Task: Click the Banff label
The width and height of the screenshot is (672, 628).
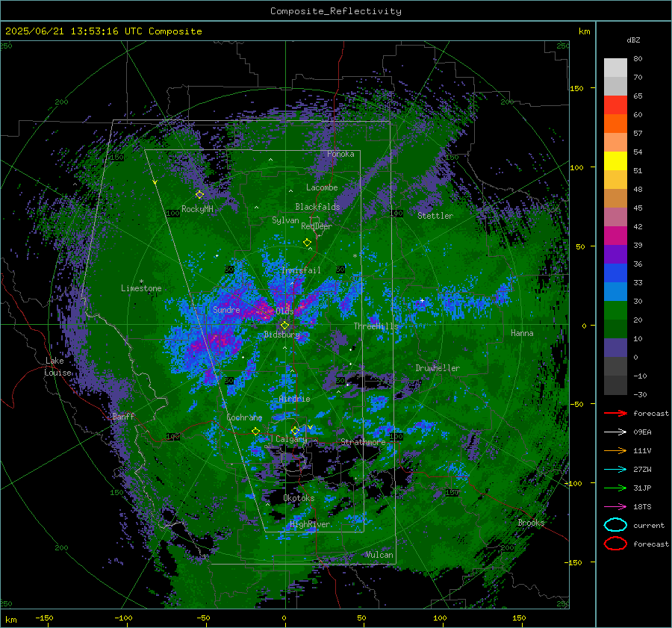Action: [x=123, y=417]
